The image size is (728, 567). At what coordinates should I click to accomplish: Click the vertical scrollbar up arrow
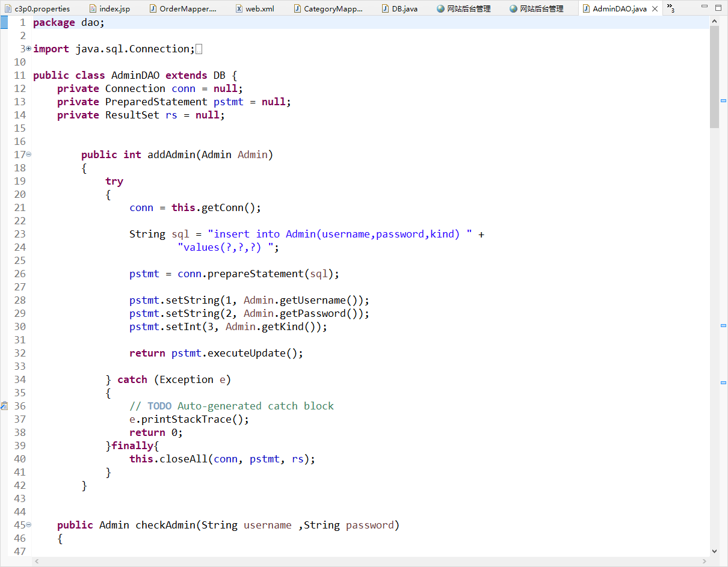715,21
